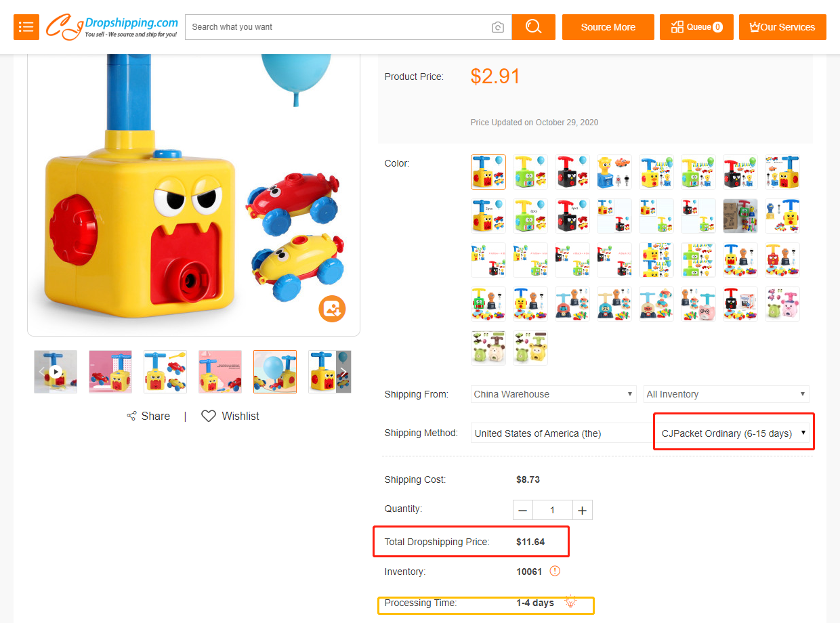This screenshot has width=840, height=623.
Task: Click the camera image search icon
Action: (x=498, y=27)
